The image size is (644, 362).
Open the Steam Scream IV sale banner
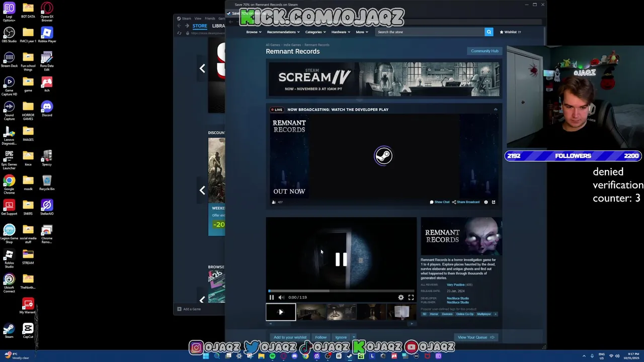[x=384, y=79]
